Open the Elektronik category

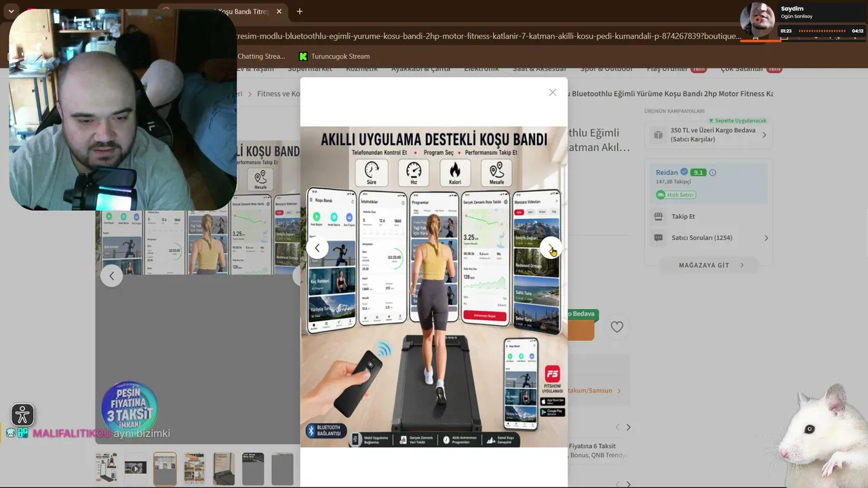point(481,68)
